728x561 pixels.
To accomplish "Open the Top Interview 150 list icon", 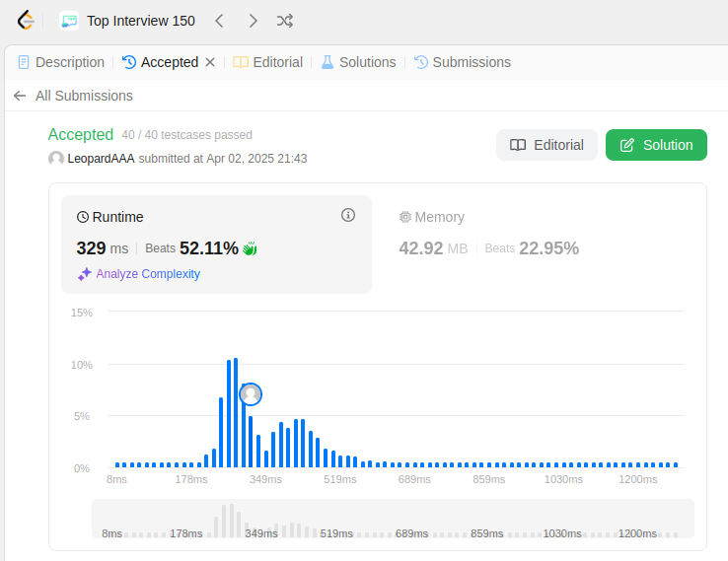I will coord(69,21).
